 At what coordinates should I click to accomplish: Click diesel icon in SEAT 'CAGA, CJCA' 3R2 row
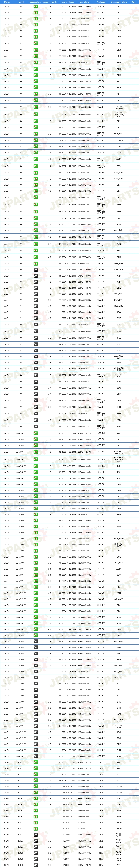36,841
